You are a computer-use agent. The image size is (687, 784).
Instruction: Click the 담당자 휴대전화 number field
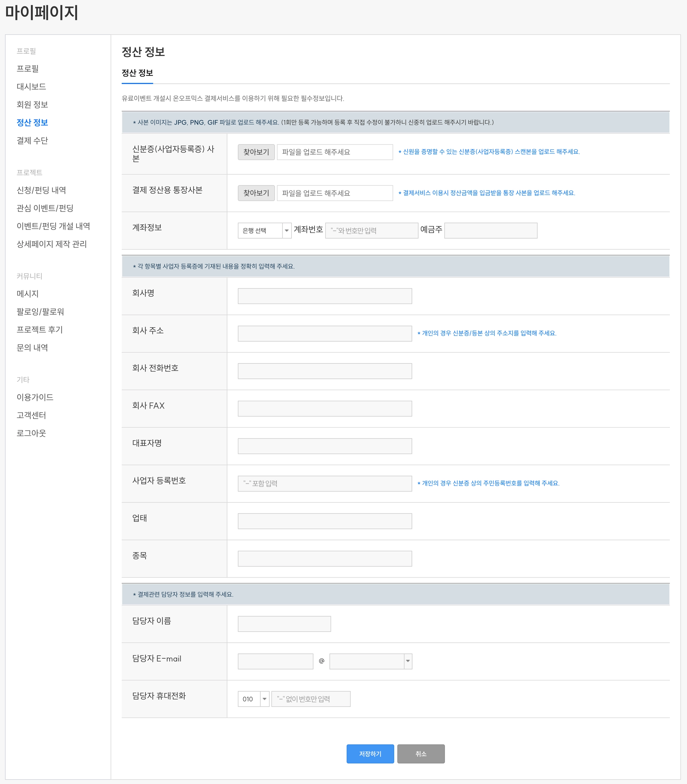tap(311, 698)
